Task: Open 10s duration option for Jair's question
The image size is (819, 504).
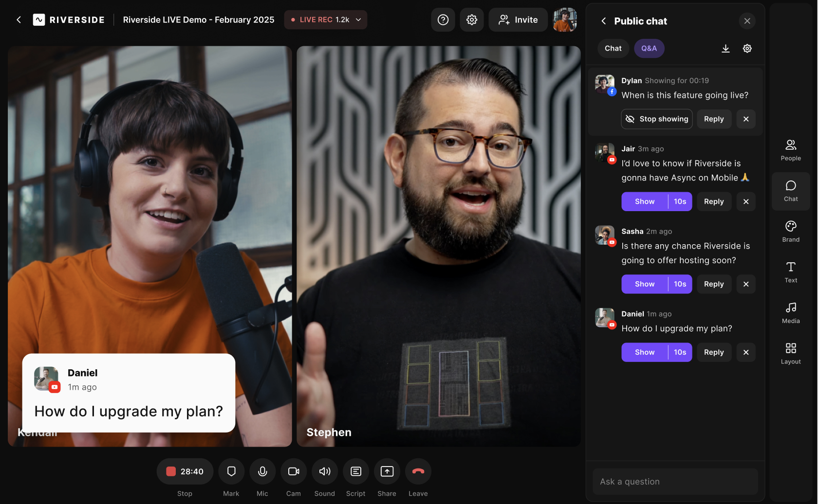Action: click(x=680, y=201)
